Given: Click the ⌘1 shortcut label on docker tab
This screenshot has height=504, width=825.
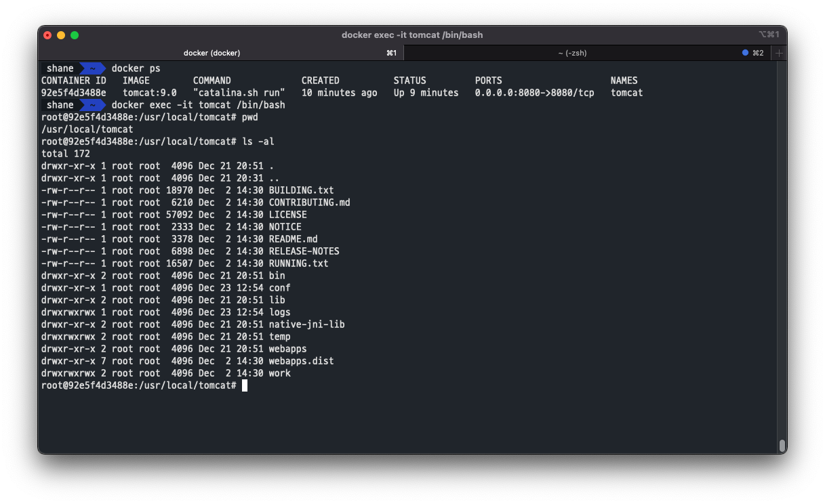Looking at the screenshot, I should pos(391,53).
